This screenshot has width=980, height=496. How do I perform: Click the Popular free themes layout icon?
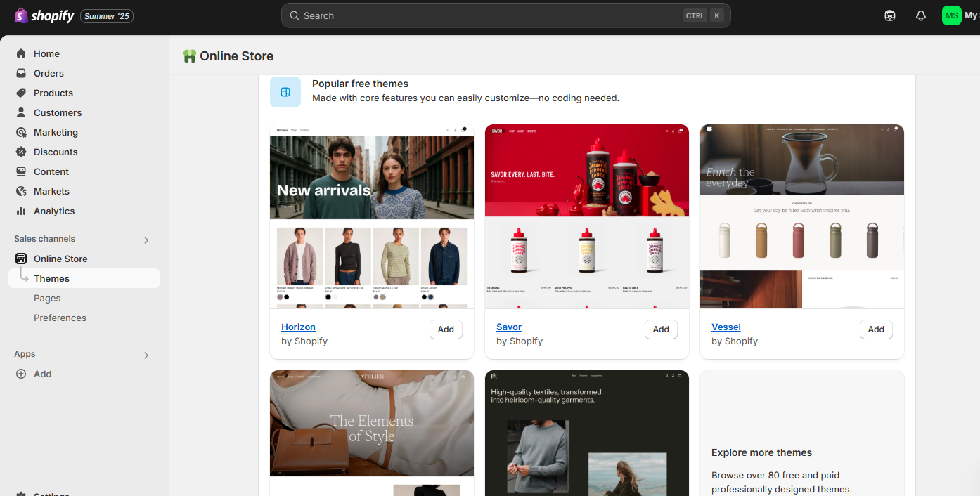[x=285, y=92]
